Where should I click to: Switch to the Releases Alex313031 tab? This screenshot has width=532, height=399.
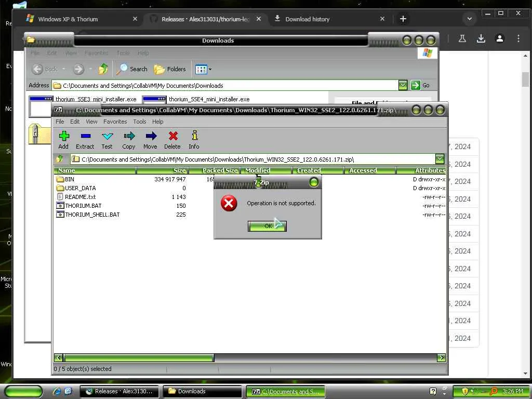click(x=205, y=19)
